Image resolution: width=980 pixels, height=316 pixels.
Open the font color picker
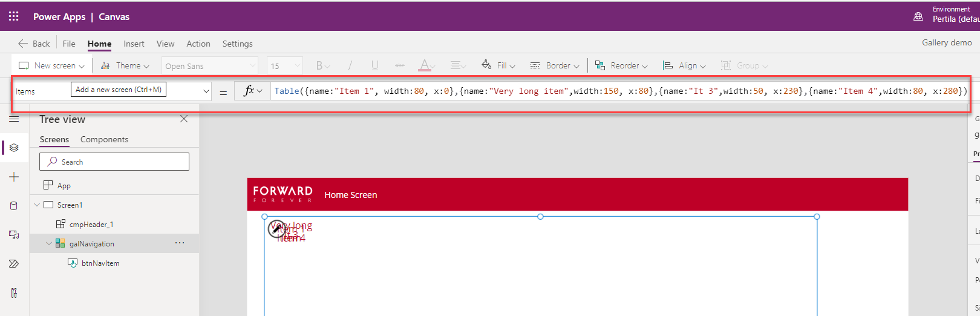[426, 65]
